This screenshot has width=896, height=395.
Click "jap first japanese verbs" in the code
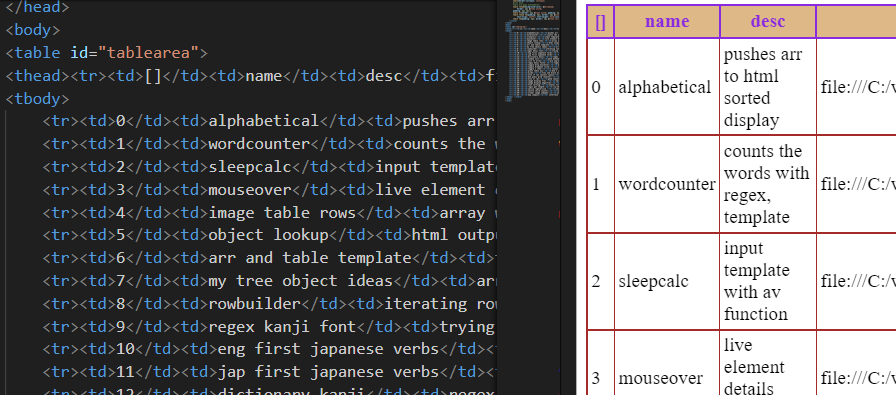point(328,372)
